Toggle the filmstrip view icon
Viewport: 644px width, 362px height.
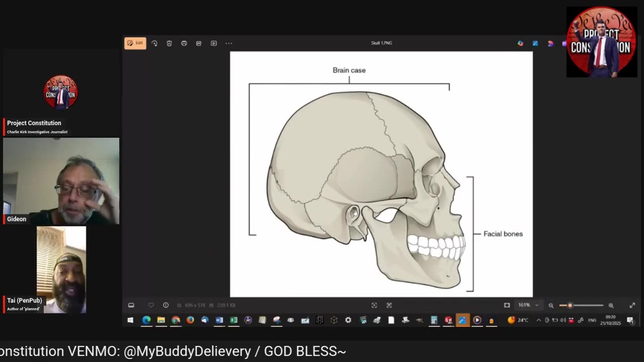click(x=131, y=305)
